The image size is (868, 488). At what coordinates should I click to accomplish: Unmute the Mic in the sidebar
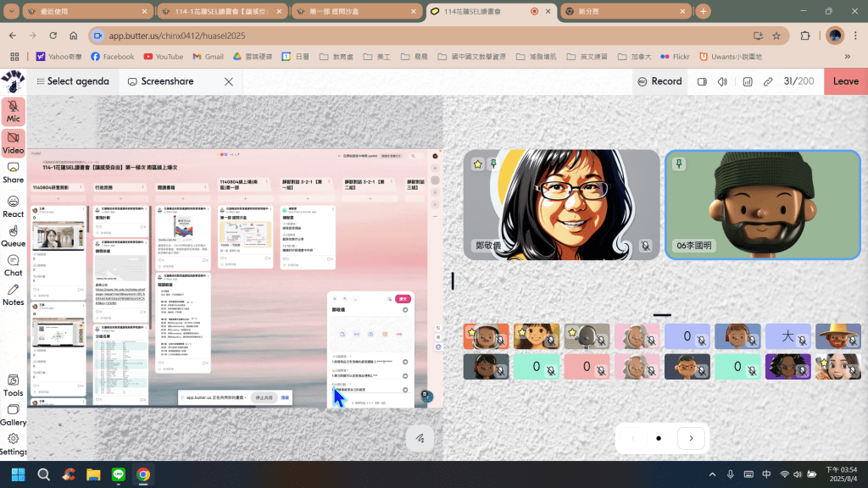coord(14,111)
